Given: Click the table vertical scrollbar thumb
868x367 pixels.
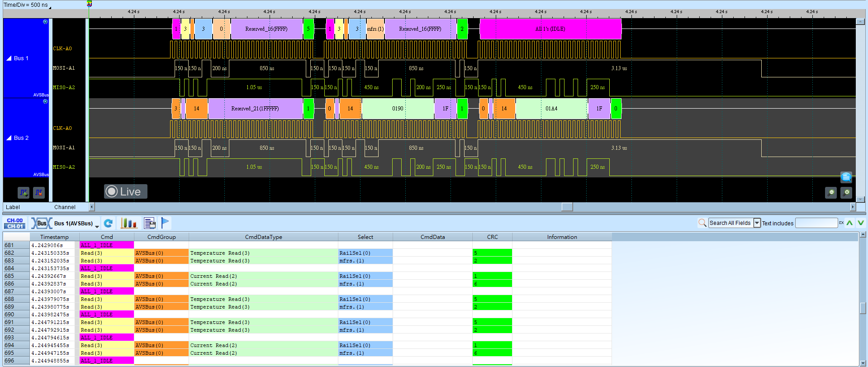Looking at the screenshot, I should pyautogui.click(x=863, y=308).
